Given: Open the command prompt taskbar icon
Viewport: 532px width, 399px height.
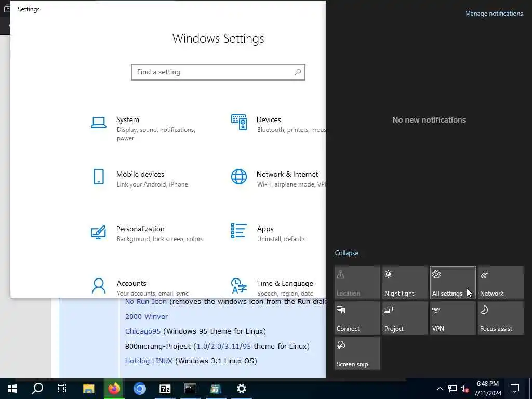Looking at the screenshot, I should pos(190,389).
